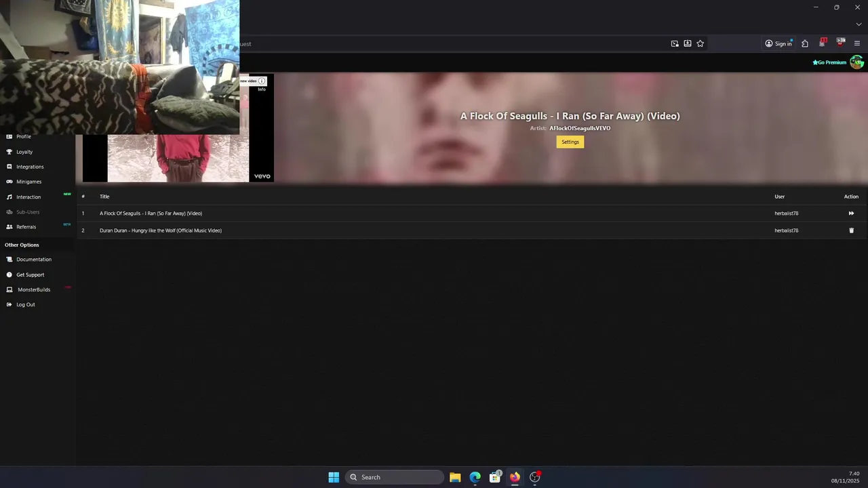The height and width of the screenshot is (488, 868).
Task: Select the row 'A Flock Of Seagulls - I Ran'
Action: point(472,213)
